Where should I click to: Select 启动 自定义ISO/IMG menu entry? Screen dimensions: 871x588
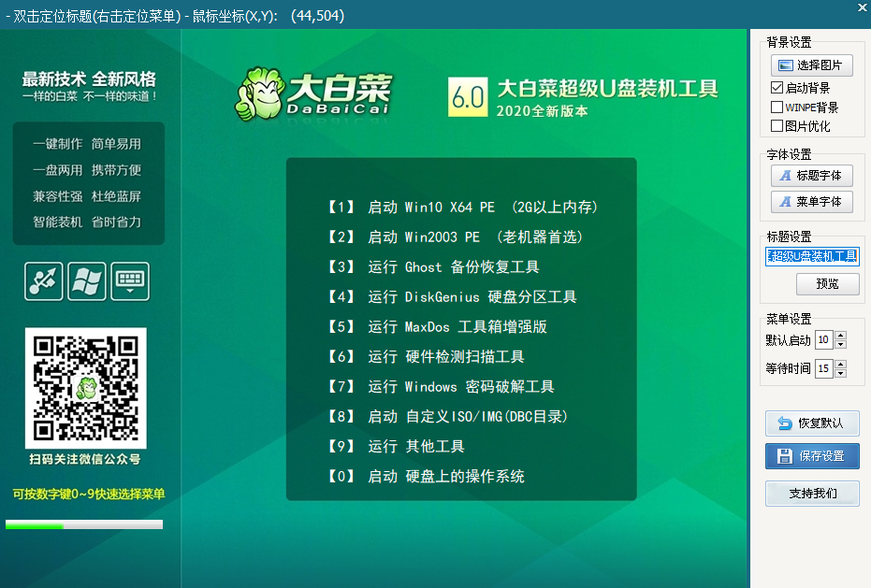coord(447,417)
